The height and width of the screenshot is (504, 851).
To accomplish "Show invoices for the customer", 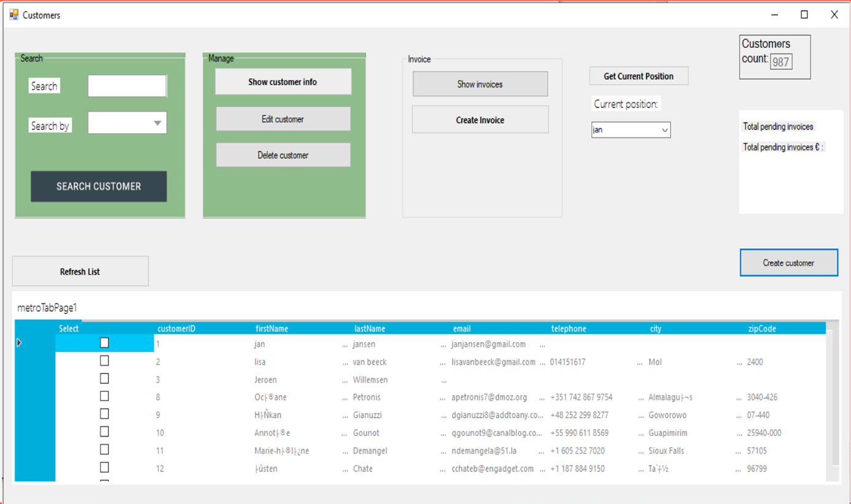I will point(480,84).
